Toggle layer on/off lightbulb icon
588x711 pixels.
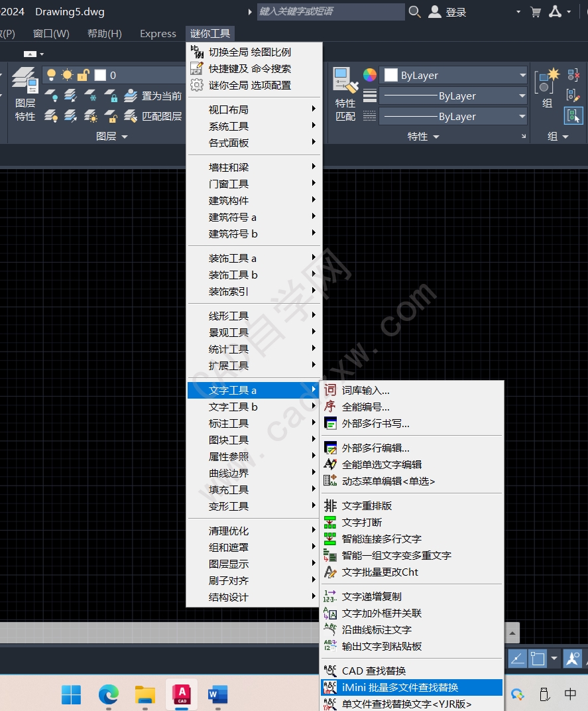(51, 75)
